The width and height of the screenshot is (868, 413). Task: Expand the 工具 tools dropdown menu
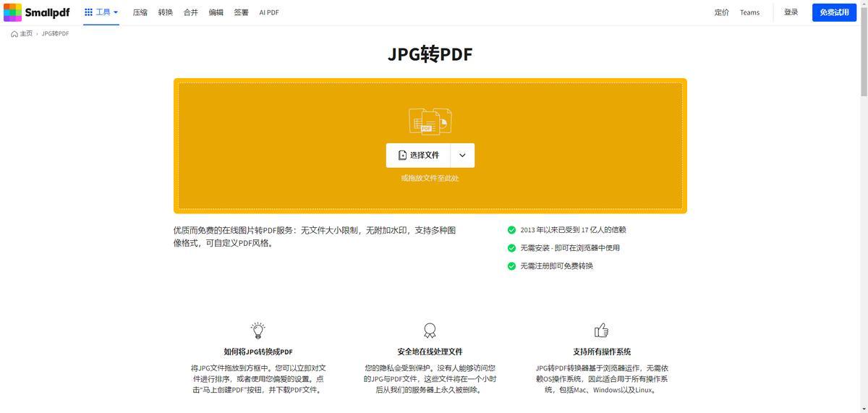coord(102,12)
